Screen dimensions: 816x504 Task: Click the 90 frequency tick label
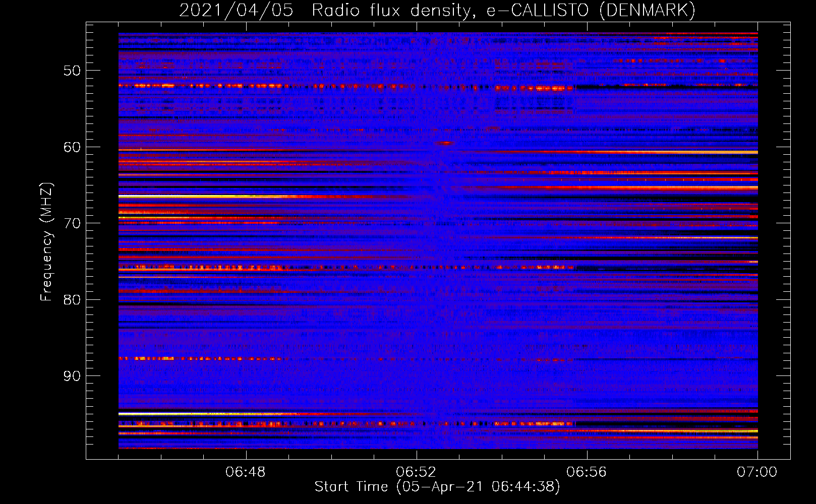(x=72, y=376)
